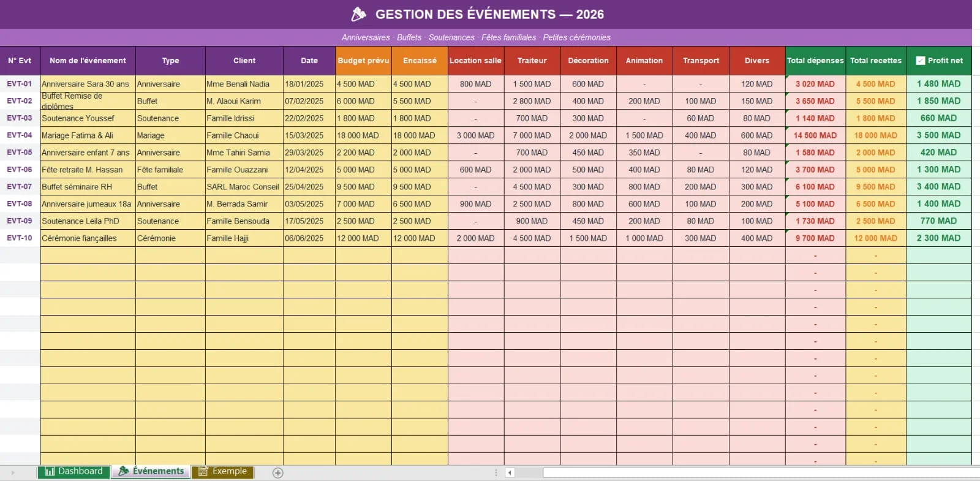Image resolution: width=980 pixels, height=481 pixels.
Task: Select the Famille Hajji client cell
Action: [x=244, y=238]
